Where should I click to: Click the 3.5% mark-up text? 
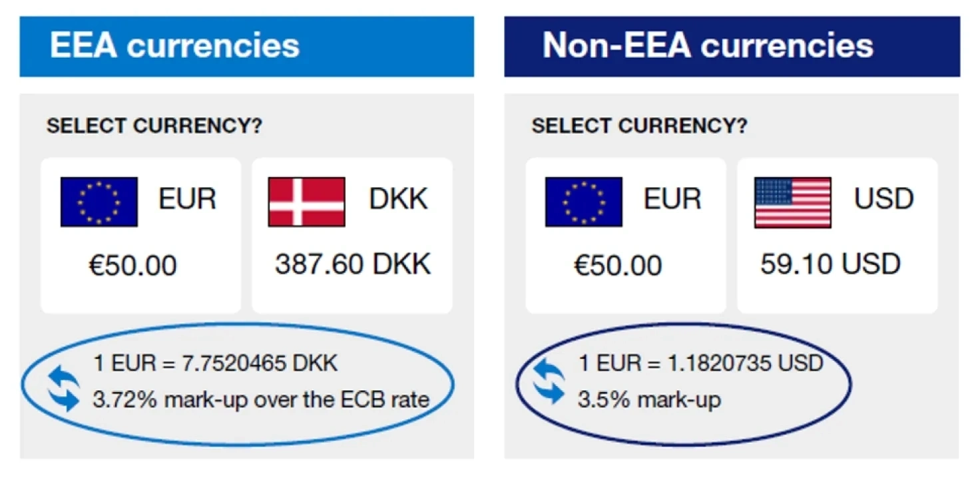pyautogui.click(x=649, y=400)
